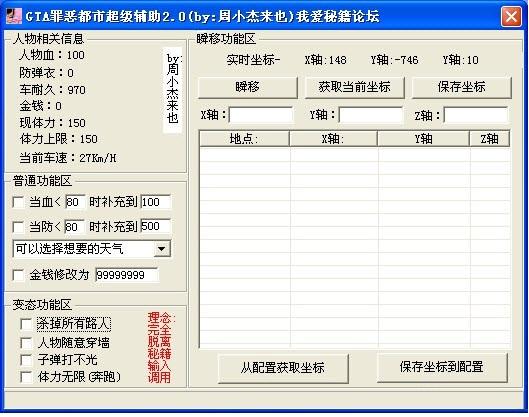The height and width of the screenshot is (417, 529).
Task: Click the armor refill value field 500
Action: click(156, 226)
